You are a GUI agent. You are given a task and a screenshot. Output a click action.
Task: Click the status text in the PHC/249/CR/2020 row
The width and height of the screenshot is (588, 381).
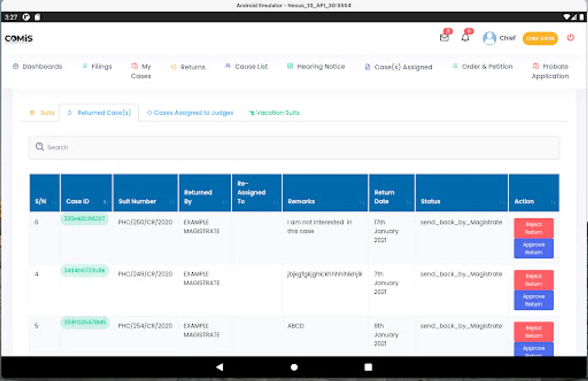pyautogui.click(x=461, y=274)
